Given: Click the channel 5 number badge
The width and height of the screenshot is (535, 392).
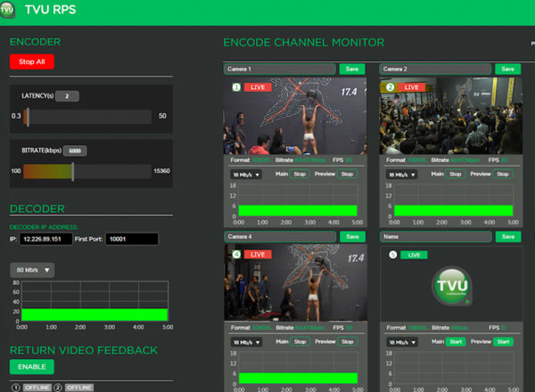Looking at the screenshot, I should coord(392,255).
